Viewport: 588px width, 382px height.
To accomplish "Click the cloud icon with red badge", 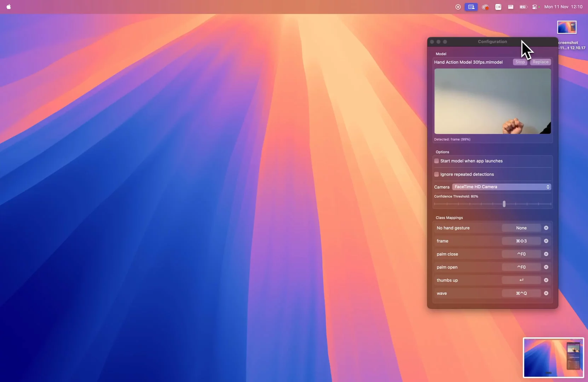I will pyautogui.click(x=485, y=7).
